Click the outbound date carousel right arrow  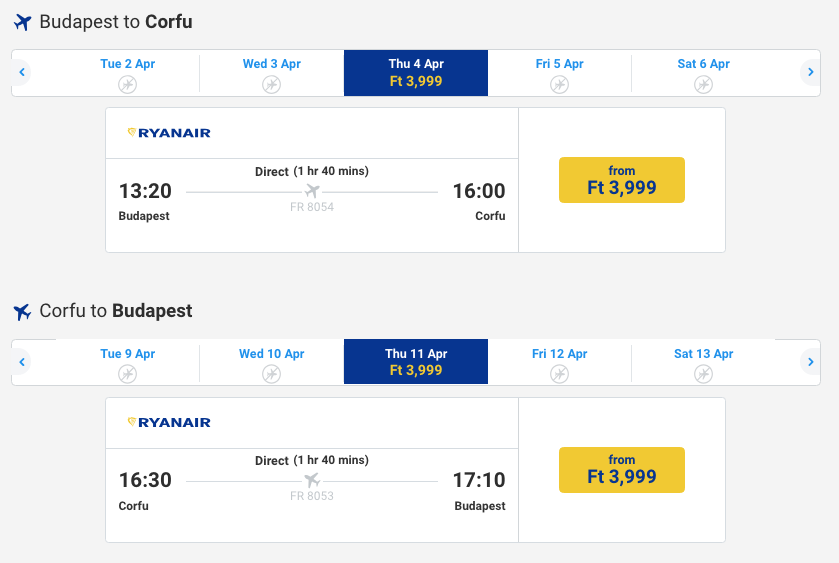click(x=810, y=72)
